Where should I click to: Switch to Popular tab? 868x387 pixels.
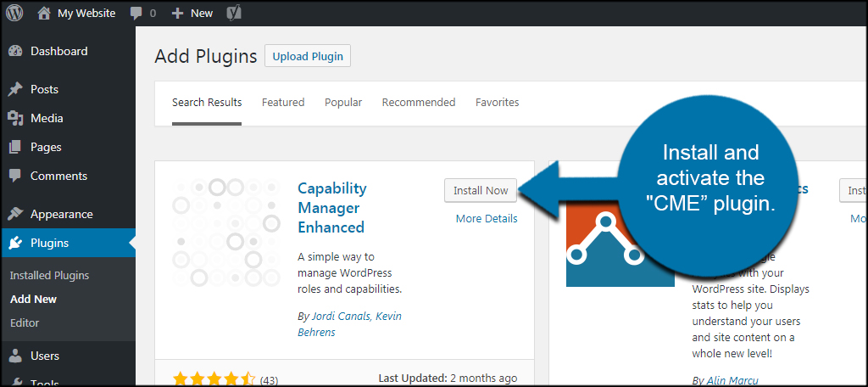343,103
